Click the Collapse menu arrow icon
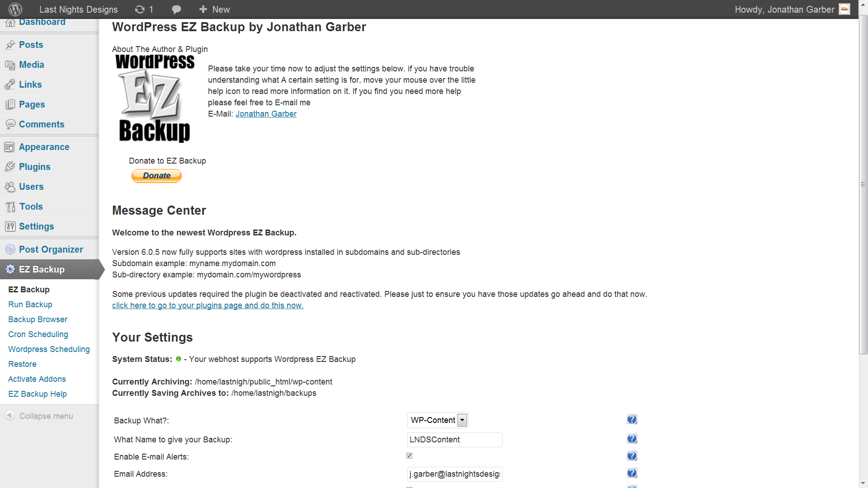This screenshot has height=488, width=868. pos(9,415)
